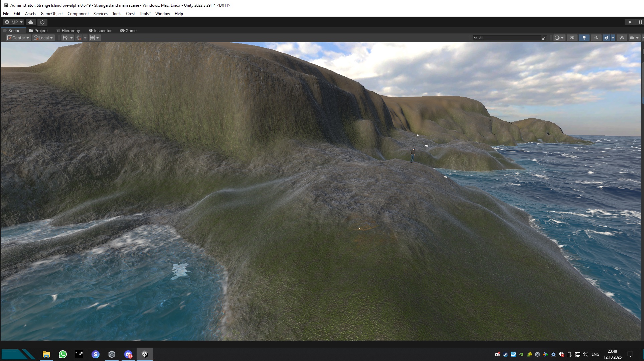Open the Local handle rotation dropdown
The image size is (644, 361).
pyautogui.click(x=43, y=38)
